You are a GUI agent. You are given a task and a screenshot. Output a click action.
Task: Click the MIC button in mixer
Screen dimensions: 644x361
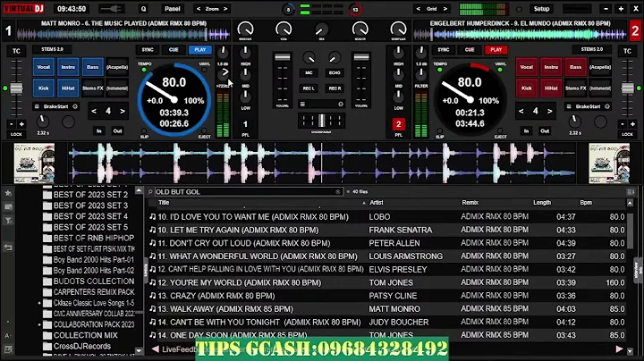point(309,72)
